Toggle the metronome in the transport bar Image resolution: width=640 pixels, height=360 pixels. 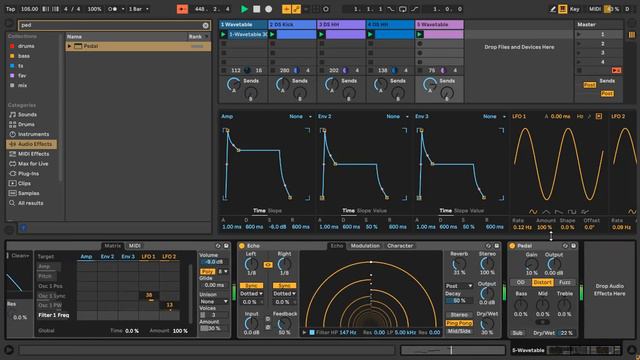tap(113, 9)
